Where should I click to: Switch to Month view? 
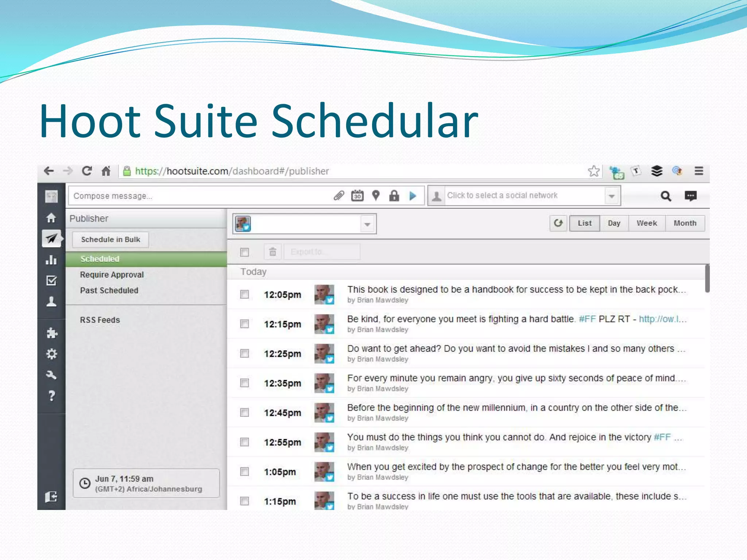coord(685,223)
